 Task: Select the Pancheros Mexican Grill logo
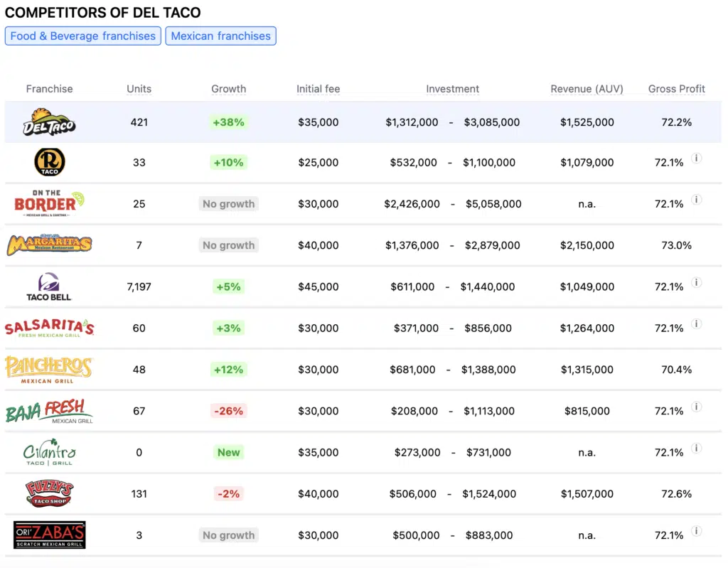[x=49, y=370]
